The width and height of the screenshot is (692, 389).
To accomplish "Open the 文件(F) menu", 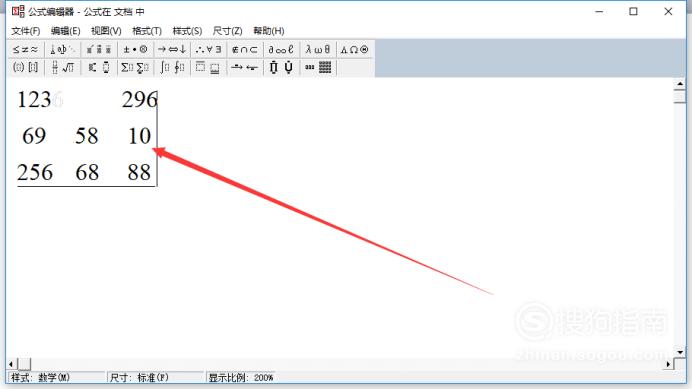I will coord(26,31).
